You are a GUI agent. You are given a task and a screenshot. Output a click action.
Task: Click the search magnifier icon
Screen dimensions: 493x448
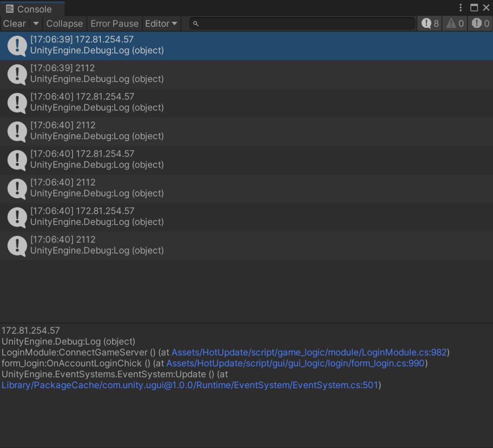[196, 24]
